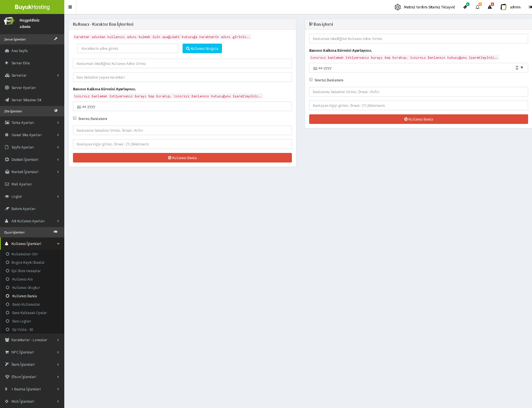Viewport: 532px width, 408px height.
Task: Check Sınırsız Banlansın in IP Ban panel
Action: click(311, 80)
